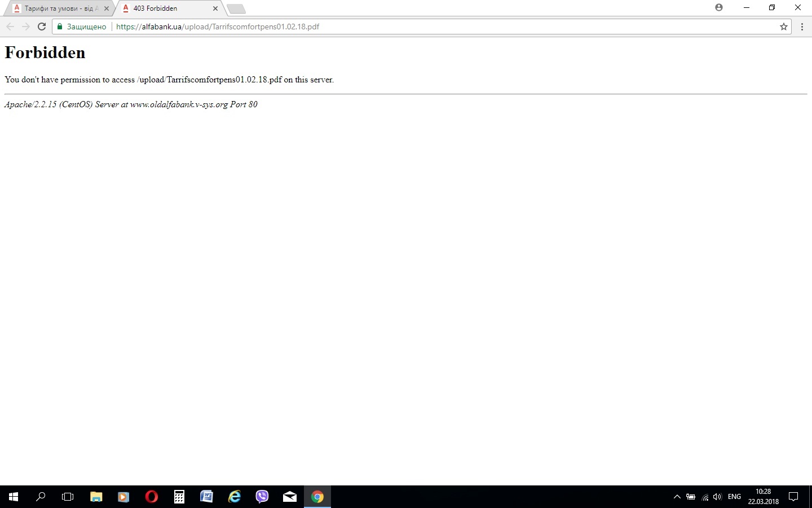
Task: Close the Тарифи та умови tab
Action: click(x=107, y=8)
